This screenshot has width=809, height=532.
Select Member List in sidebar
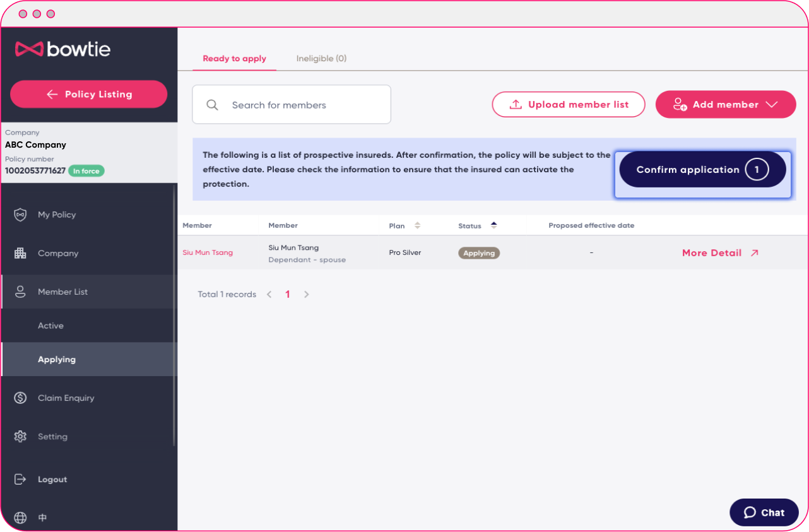(x=88, y=292)
